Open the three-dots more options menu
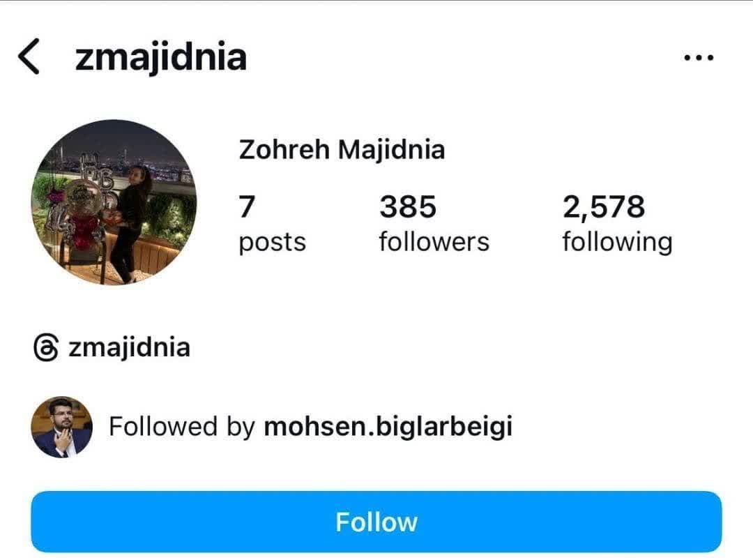This screenshot has width=753, height=560. point(699,58)
